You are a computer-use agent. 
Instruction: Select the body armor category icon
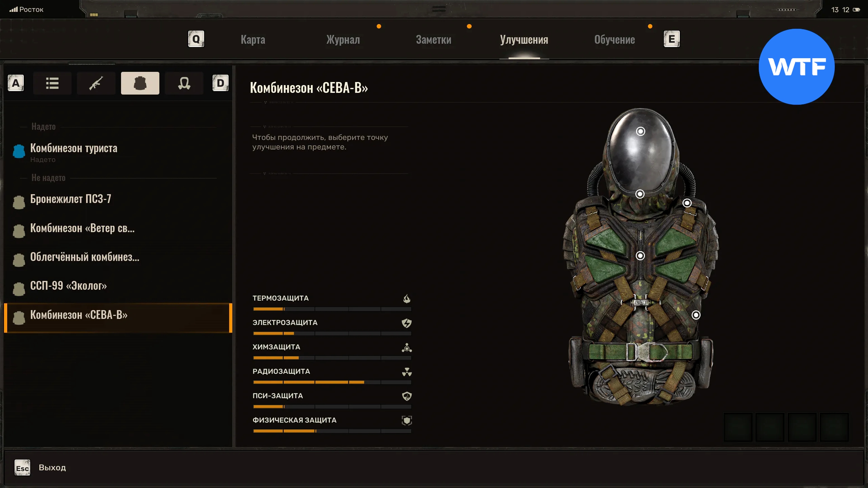[140, 83]
